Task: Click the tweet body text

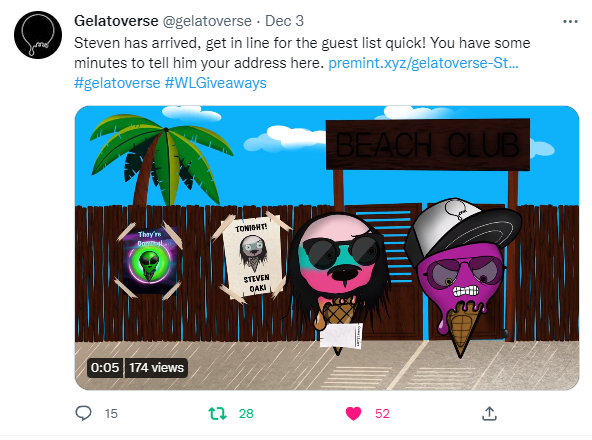Action: coord(302,53)
